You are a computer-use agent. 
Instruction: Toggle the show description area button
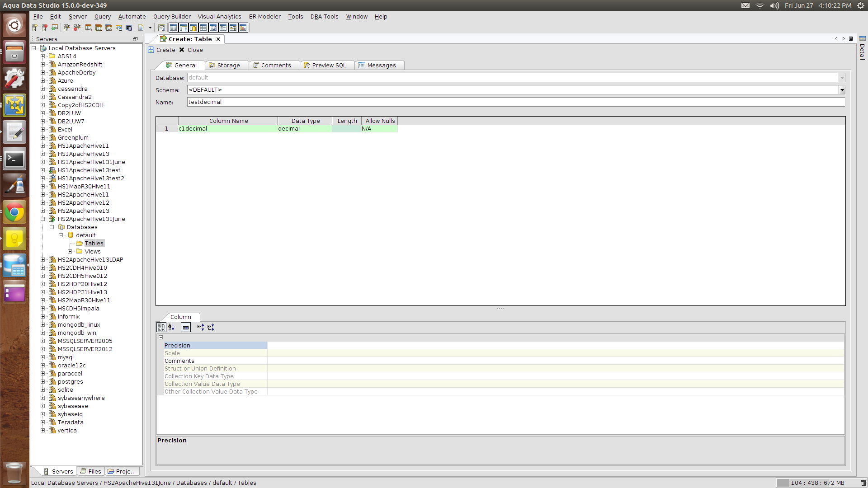pos(186,327)
